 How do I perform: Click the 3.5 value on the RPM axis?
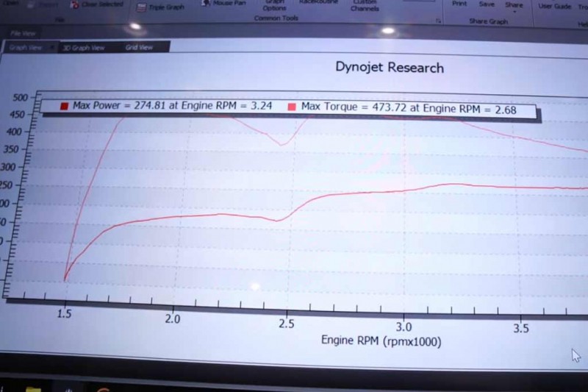point(521,329)
